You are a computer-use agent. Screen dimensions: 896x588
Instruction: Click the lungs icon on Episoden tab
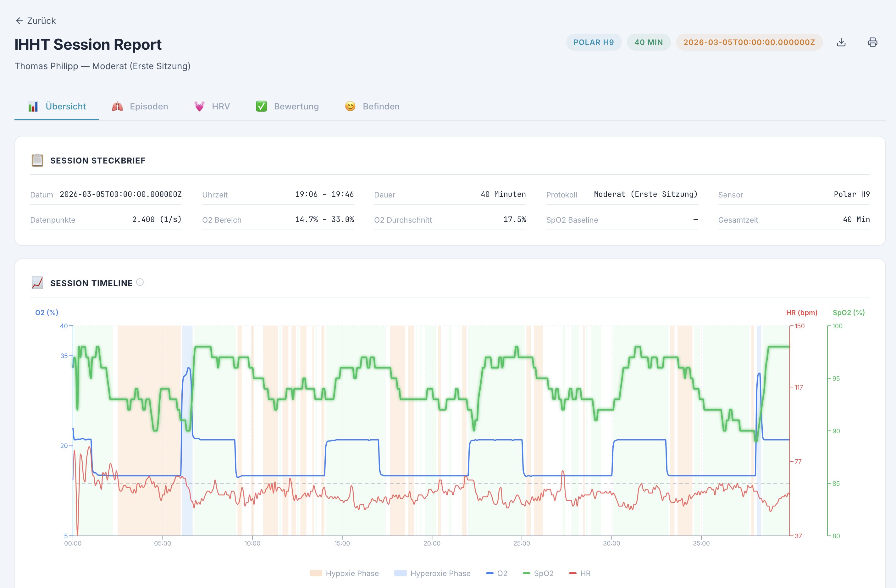coord(118,107)
